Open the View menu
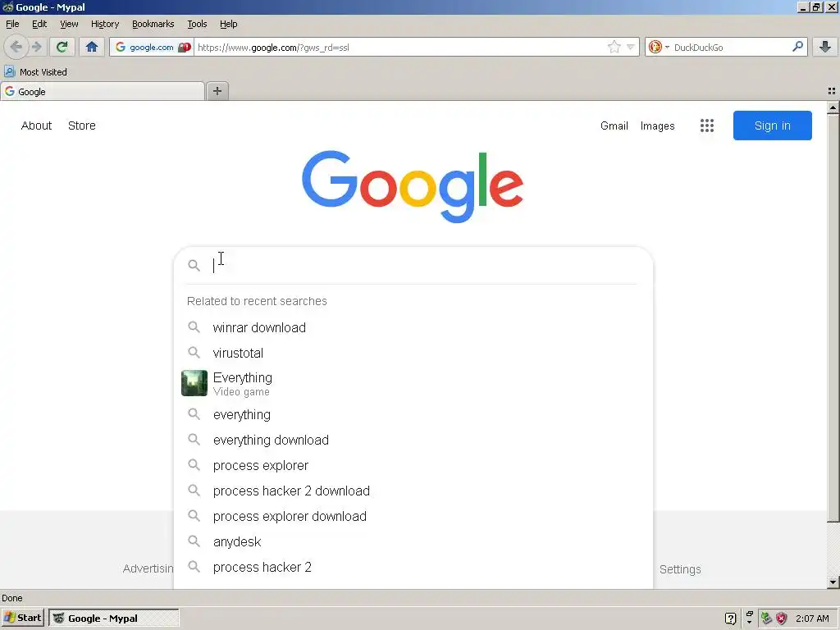 (x=69, y=24)
